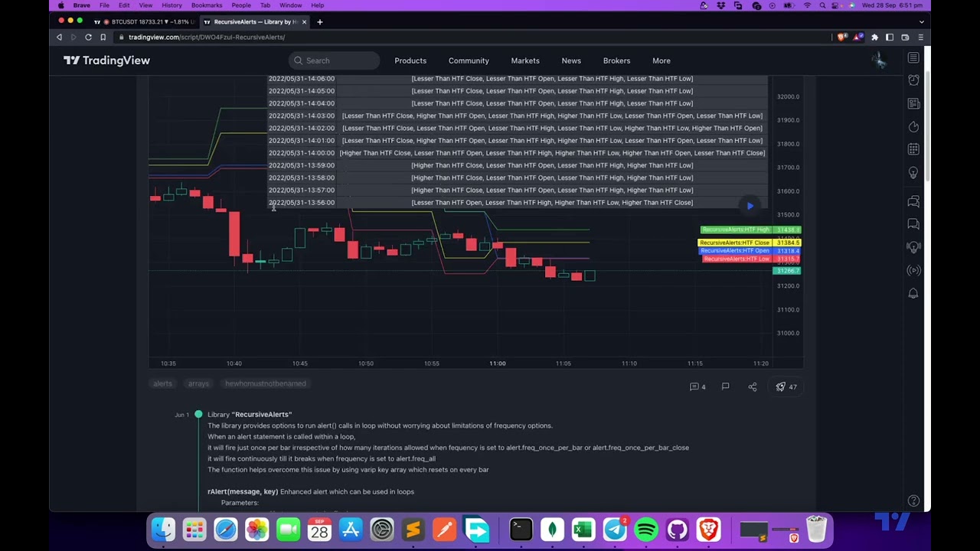Play the chart replay button
Viewport: 980px width, 551px height.
click(x=750, y=205)
